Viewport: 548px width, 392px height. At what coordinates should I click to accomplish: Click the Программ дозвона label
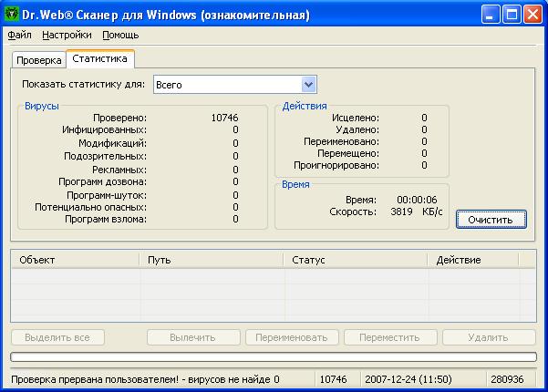pyautogui.click(x=103, y=181)
